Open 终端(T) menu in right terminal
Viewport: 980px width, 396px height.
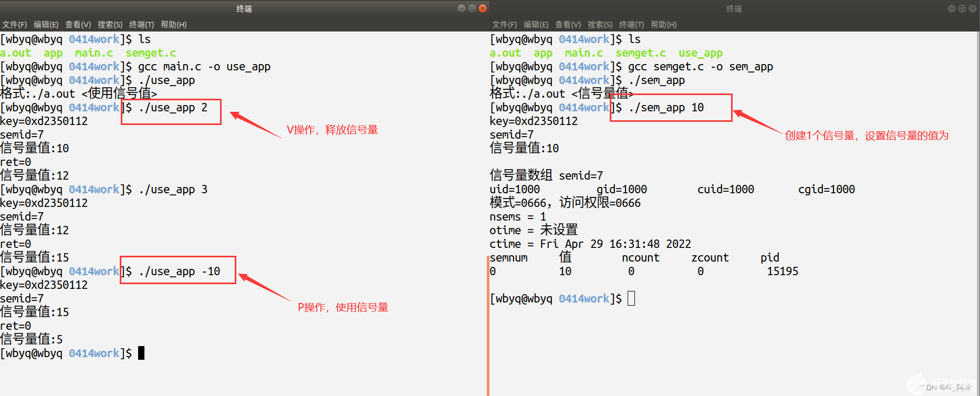pos(632,25)
